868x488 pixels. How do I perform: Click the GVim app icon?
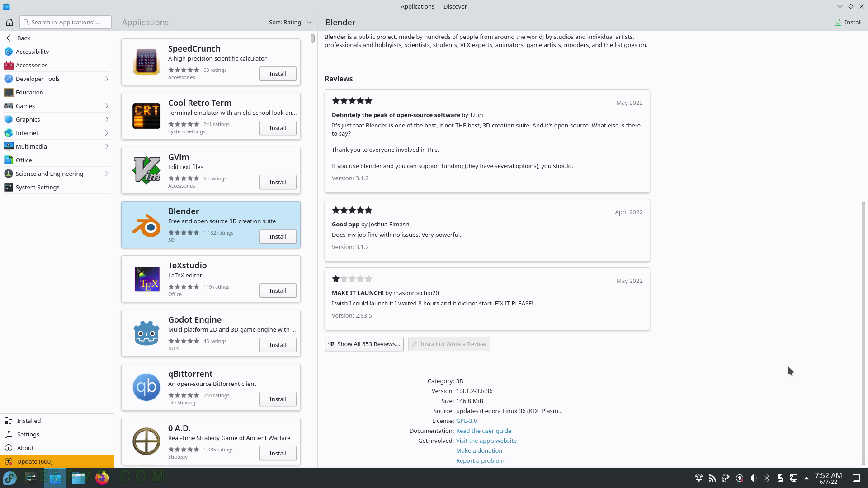pyautogui.click(x=146, y=170)
